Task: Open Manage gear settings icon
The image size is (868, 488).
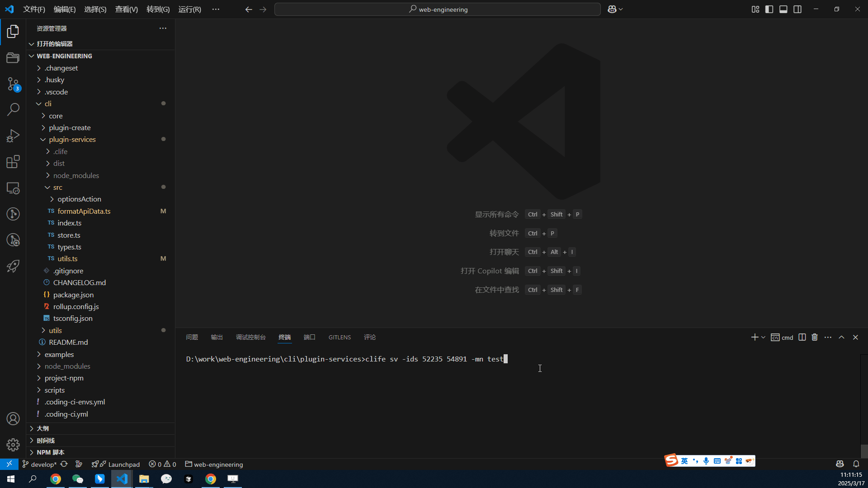Action: click(x=13, y=445)
